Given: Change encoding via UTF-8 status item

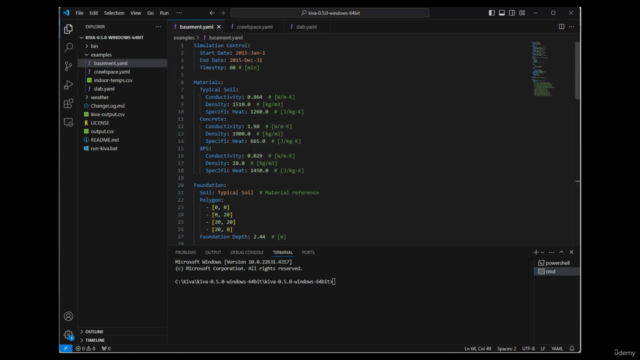Looking at the screenshot, I should [x=528, y=349].
